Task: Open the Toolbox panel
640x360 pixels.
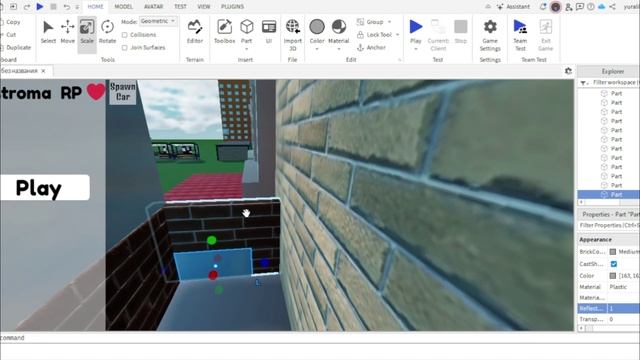Action: click(x=224, y=31)
